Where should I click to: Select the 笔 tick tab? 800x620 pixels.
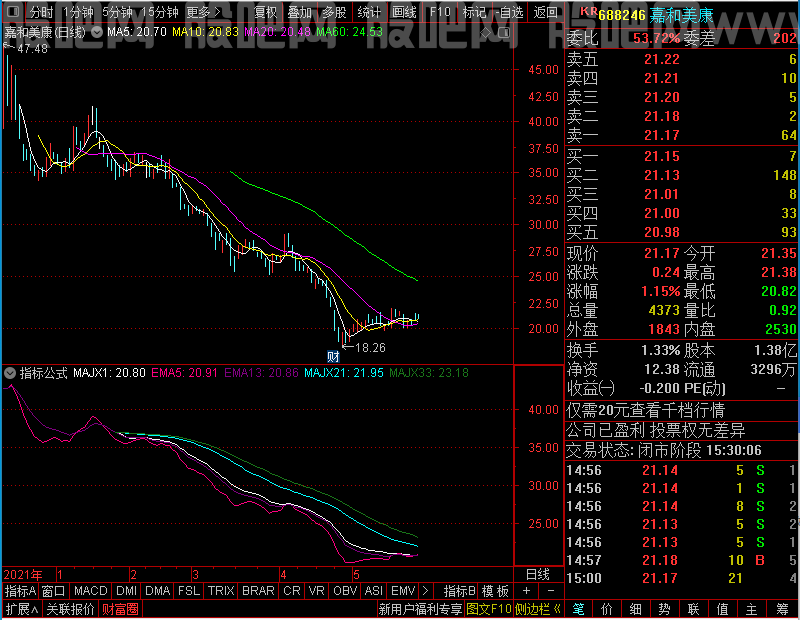pos(578,609)
